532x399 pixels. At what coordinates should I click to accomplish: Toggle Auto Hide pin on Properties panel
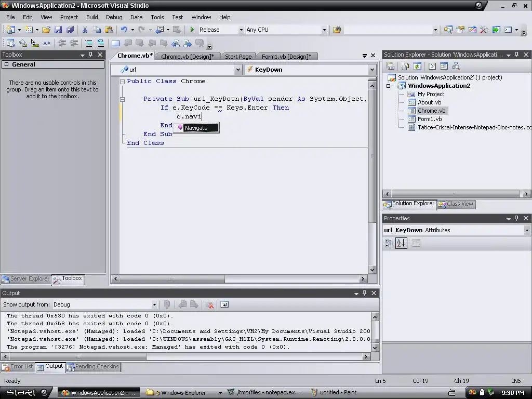point(517,218)
